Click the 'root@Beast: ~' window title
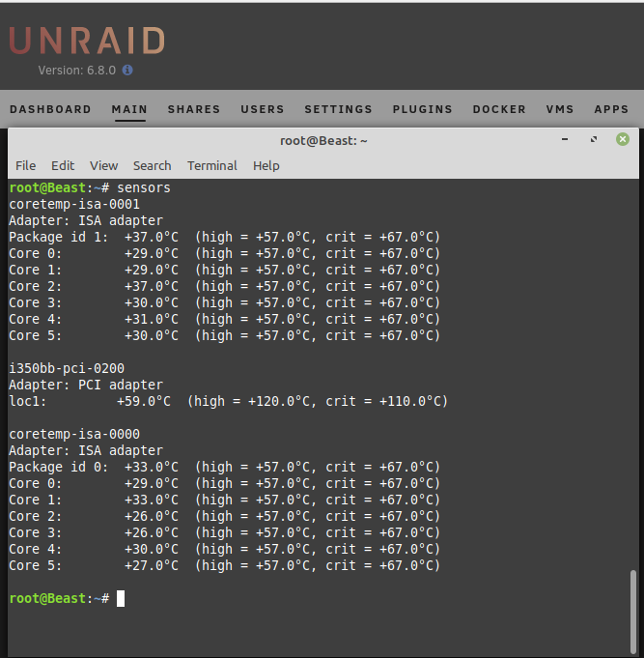644x658 pixels. (x=323, y=140)
